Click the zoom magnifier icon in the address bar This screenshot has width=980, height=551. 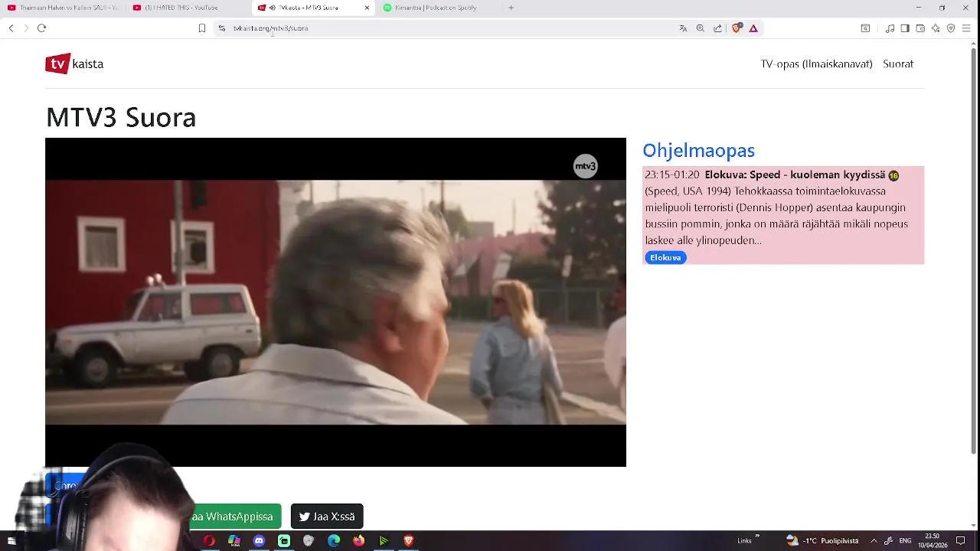coord(700,28)
